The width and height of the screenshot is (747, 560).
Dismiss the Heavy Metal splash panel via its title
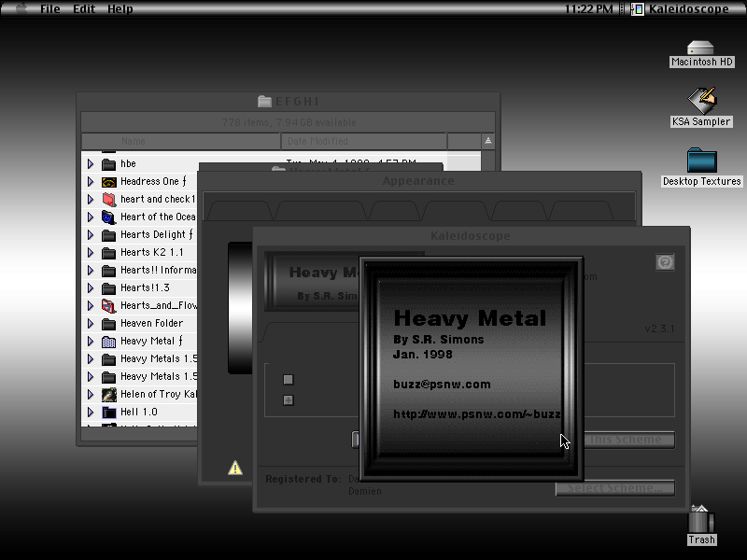click(x=470, y=318)
